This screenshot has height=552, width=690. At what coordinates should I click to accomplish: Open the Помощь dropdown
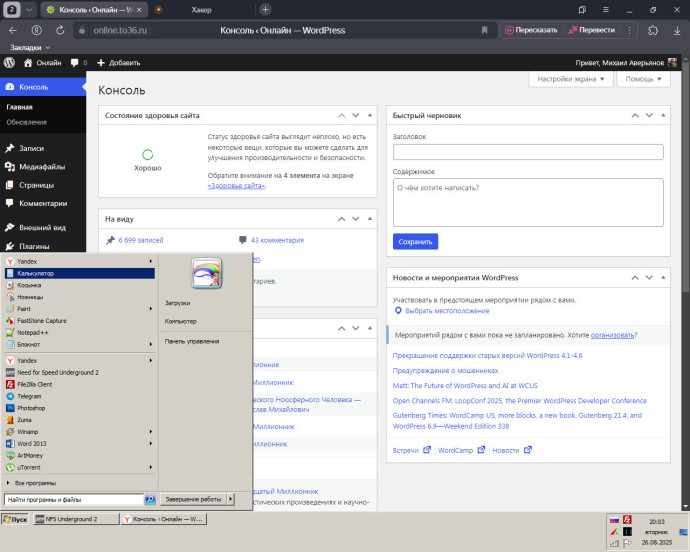[643, 79]
